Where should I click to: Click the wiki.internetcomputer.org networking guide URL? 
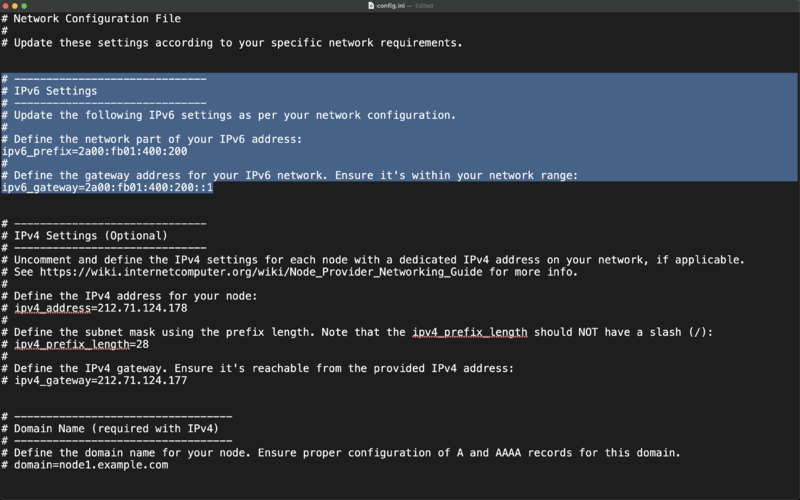[261, 272]
